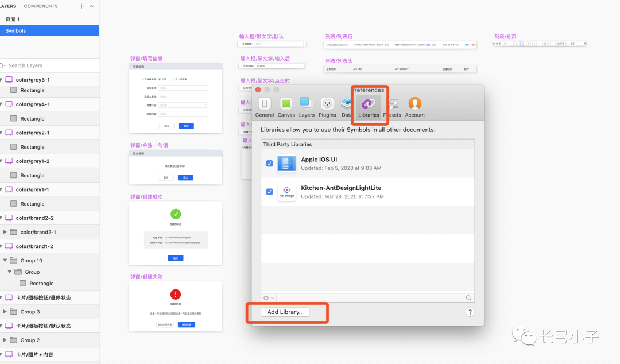Add a new page with plus icon
Image resolution: width=620 pixels, height=364 pixels.
point(81,6)
